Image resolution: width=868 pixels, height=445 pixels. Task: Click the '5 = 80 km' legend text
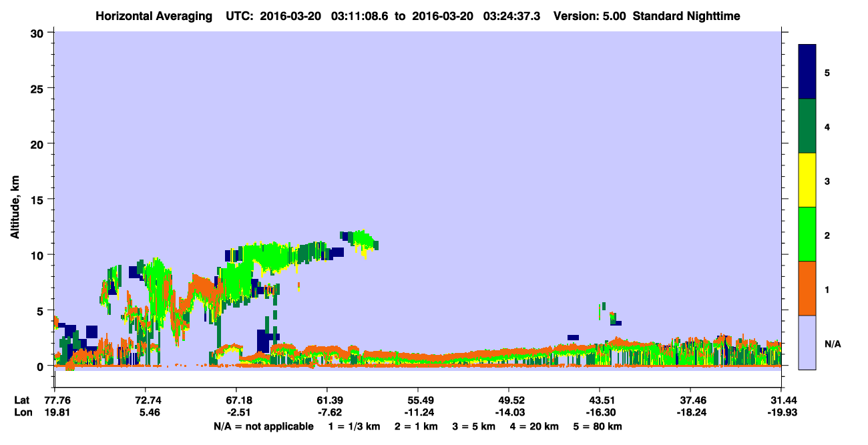[598, 426]
